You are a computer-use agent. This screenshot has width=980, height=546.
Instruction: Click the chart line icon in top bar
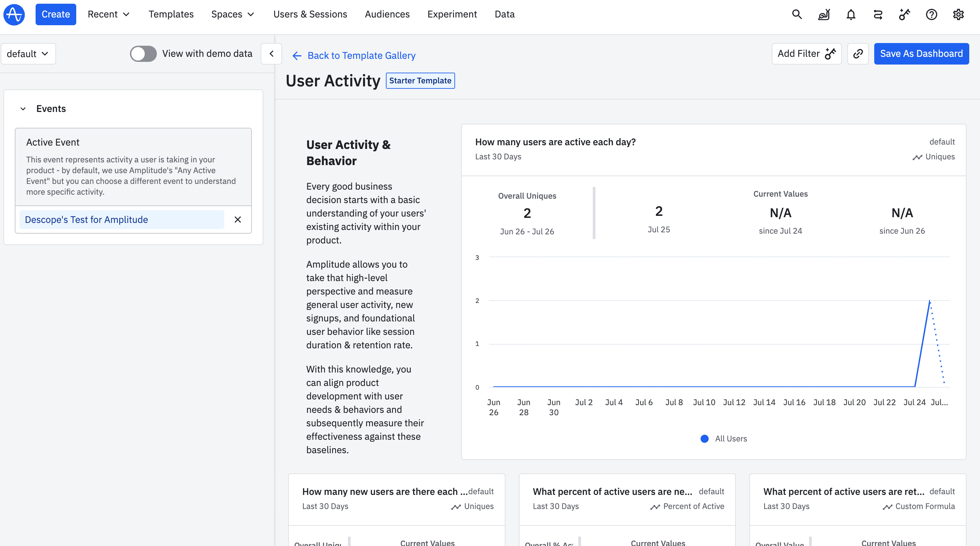click(823, 14)
